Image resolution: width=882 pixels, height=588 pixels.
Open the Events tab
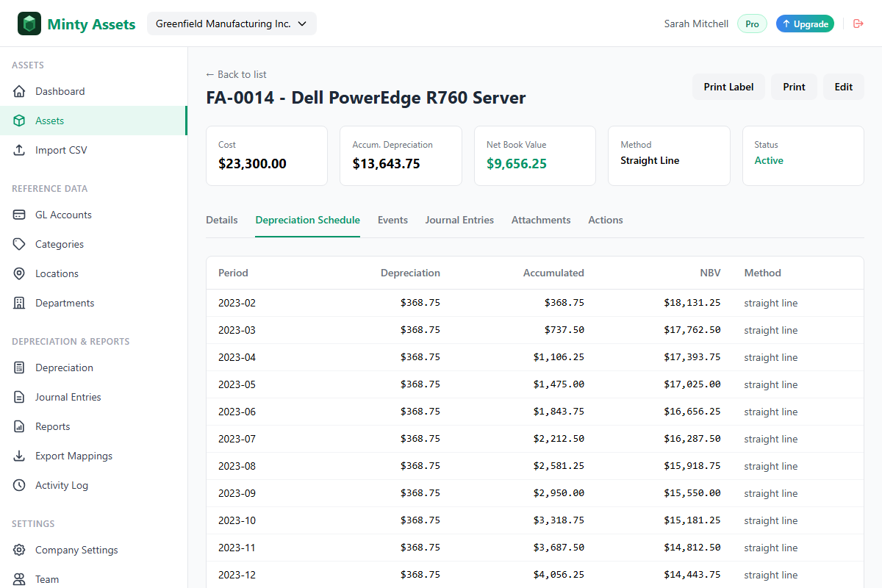(392, 220)
